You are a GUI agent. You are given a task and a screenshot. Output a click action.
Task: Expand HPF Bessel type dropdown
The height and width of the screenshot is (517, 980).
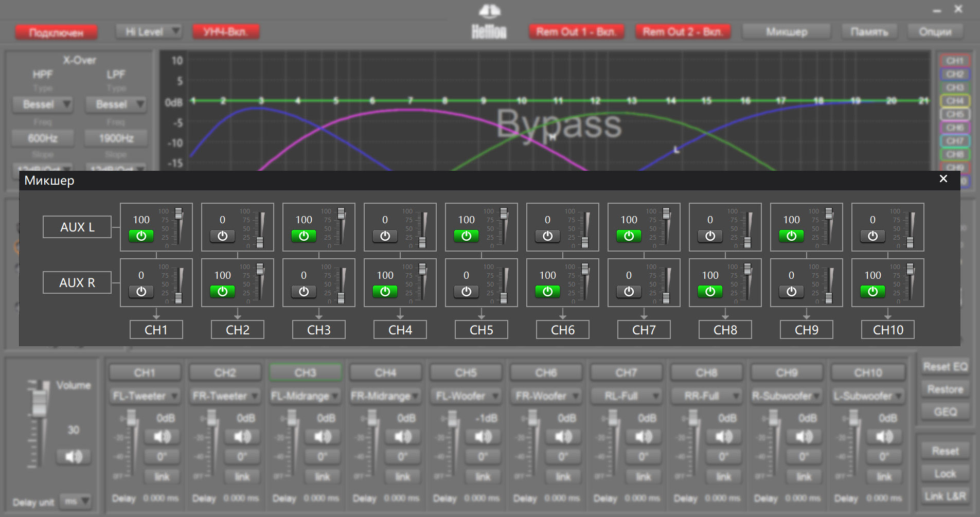pyautogui.click(x=42, y=104)
